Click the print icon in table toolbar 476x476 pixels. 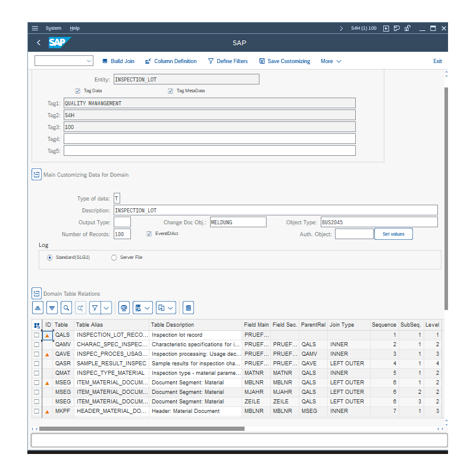click(124, 308)
